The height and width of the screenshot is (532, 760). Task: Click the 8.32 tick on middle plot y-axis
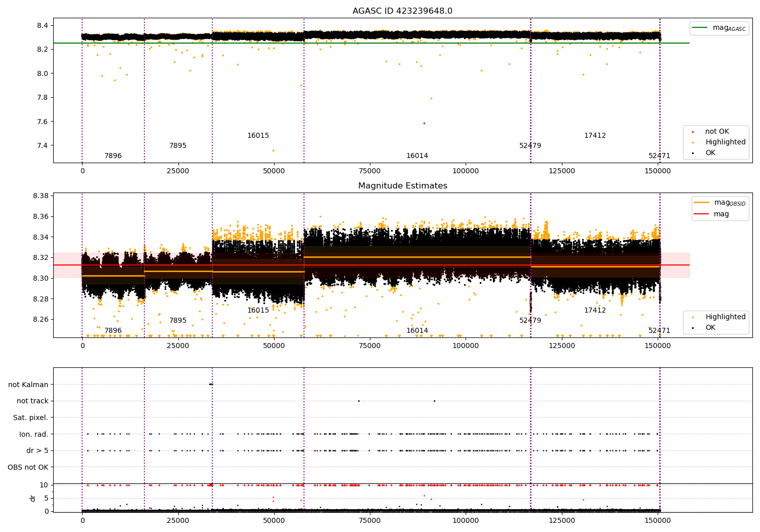pos(41,258)
